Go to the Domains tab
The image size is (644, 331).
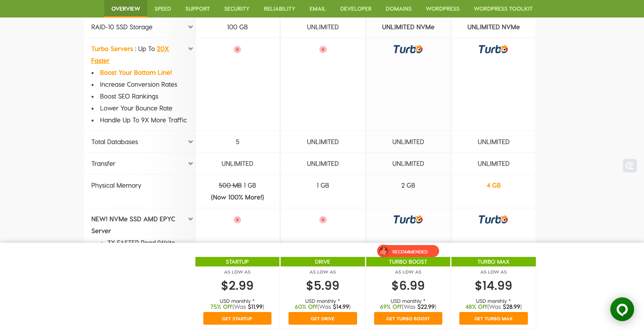398,9
